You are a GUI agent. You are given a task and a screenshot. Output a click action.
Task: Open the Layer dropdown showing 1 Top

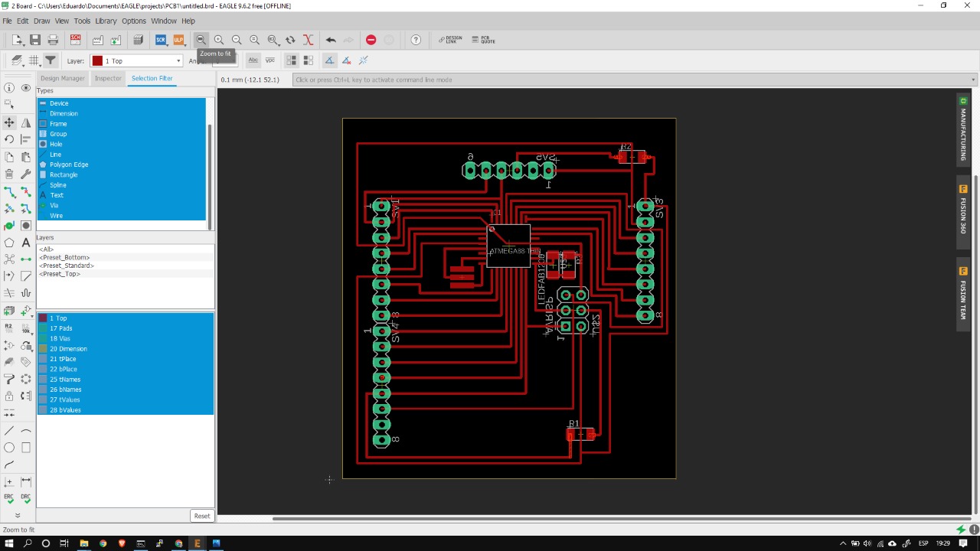136,60
